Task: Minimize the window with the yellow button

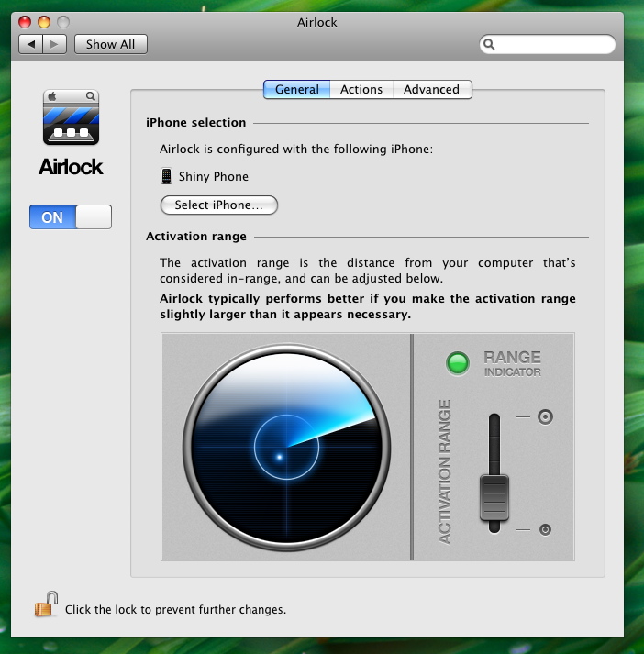Action: coord(44,22)
